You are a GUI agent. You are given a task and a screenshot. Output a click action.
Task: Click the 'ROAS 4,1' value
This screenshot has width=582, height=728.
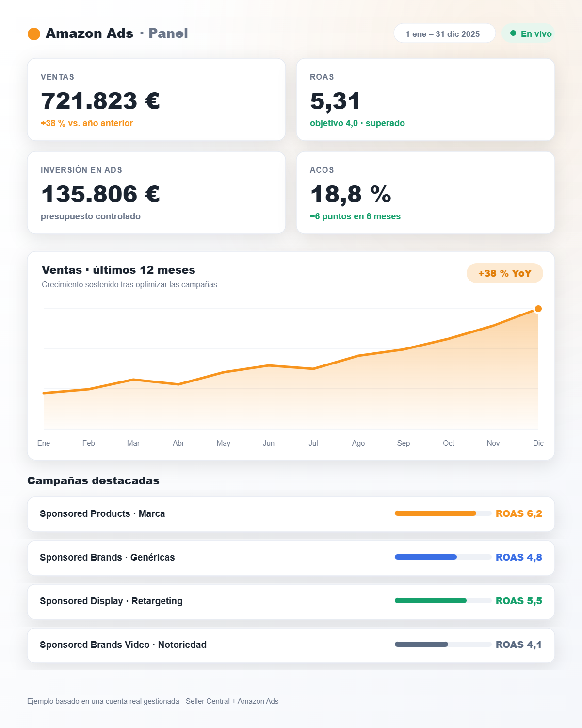[518, 645]
